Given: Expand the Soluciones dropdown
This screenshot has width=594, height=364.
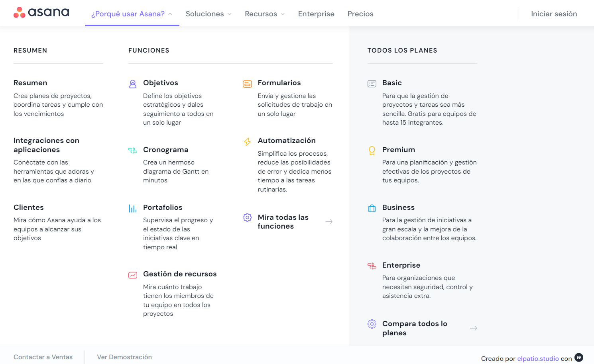Looking at the screenshot, I should click(x=208, y=14).
